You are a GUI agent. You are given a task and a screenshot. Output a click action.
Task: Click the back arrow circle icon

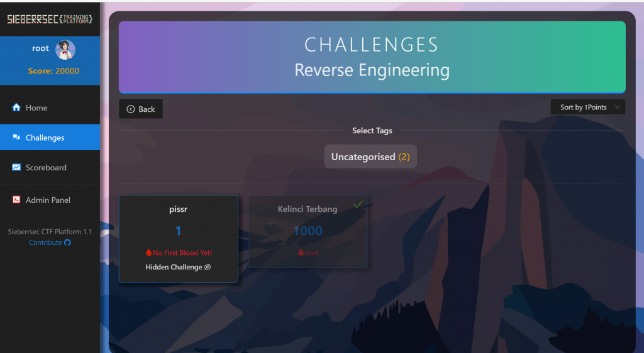(131, 109)
